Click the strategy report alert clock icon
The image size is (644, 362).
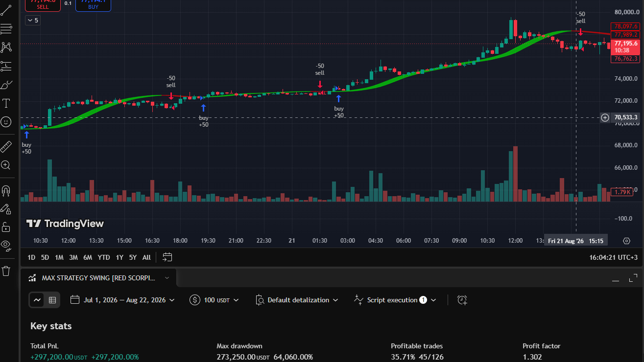[x=462, y=300]
